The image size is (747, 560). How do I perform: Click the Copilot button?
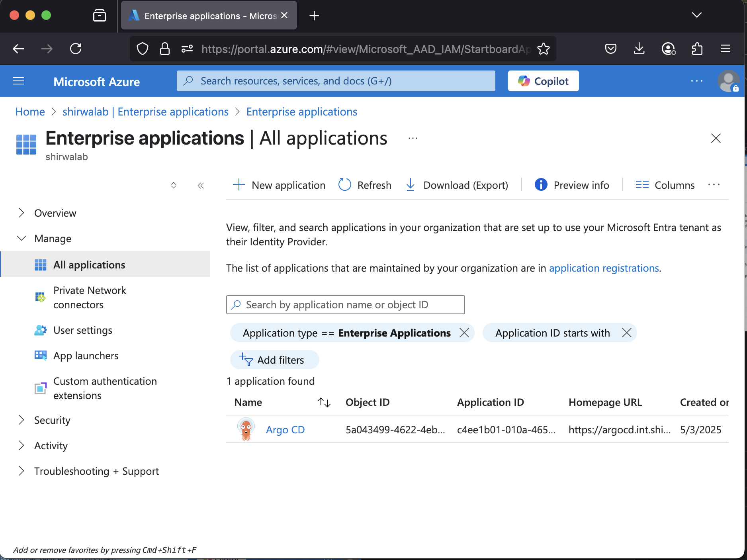(x=543, y=81)
